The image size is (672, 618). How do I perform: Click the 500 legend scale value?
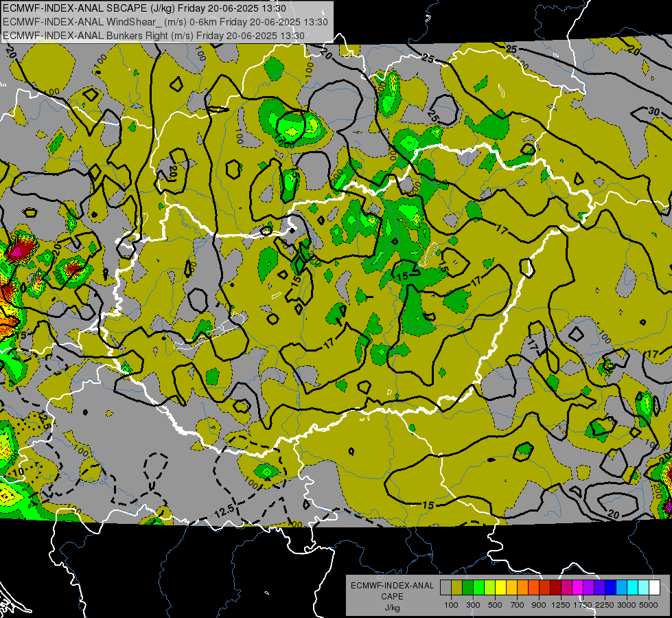click(x=495, y=605)
